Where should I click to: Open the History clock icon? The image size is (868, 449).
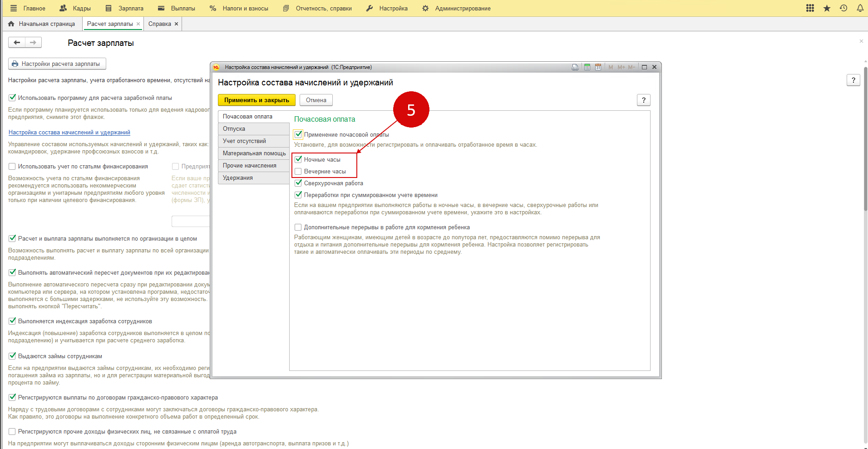coord(843,8)
